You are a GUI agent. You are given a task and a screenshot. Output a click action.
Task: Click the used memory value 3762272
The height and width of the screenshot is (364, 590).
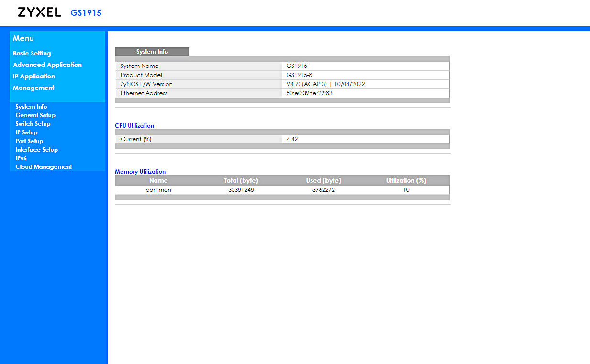[324, 190]
